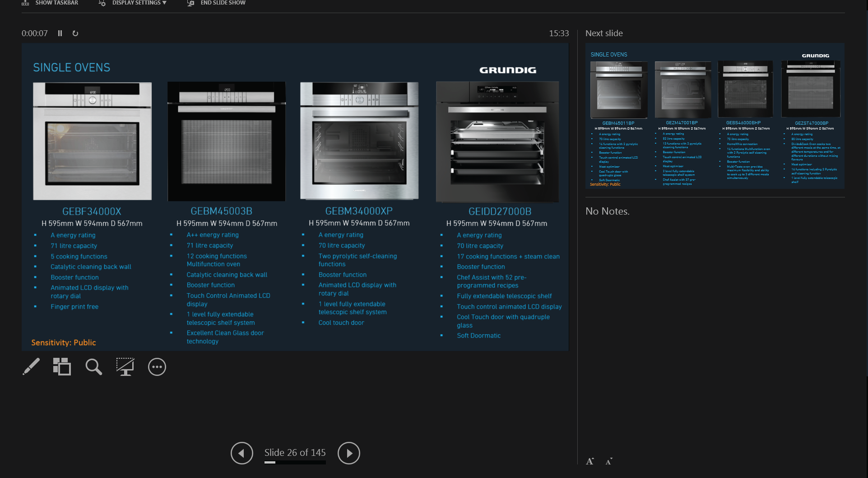Click the No Notes text area
The height and width of the screenshot is (478, 868).
(x=607, y=211)
